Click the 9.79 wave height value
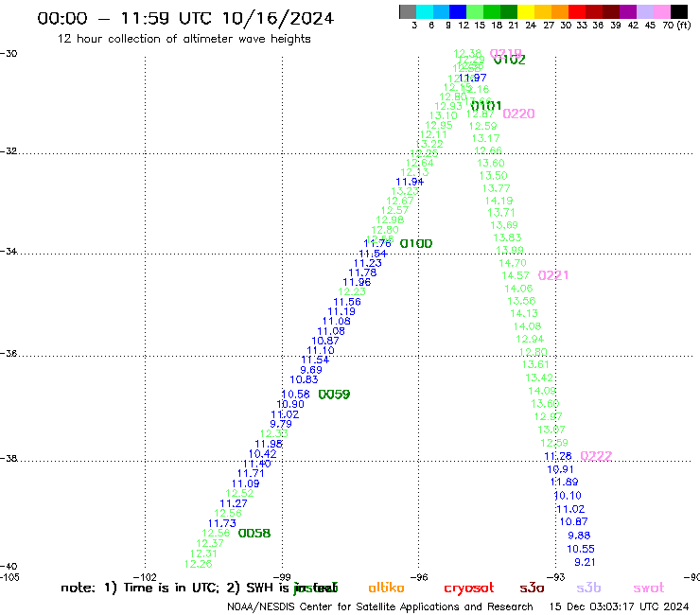 pos(281,424)
